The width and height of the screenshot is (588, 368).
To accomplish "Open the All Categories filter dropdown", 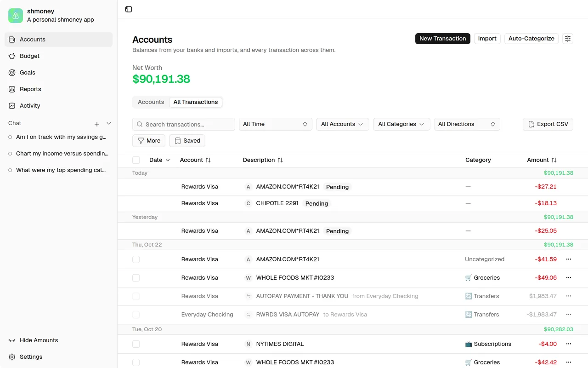I will 401,124.
